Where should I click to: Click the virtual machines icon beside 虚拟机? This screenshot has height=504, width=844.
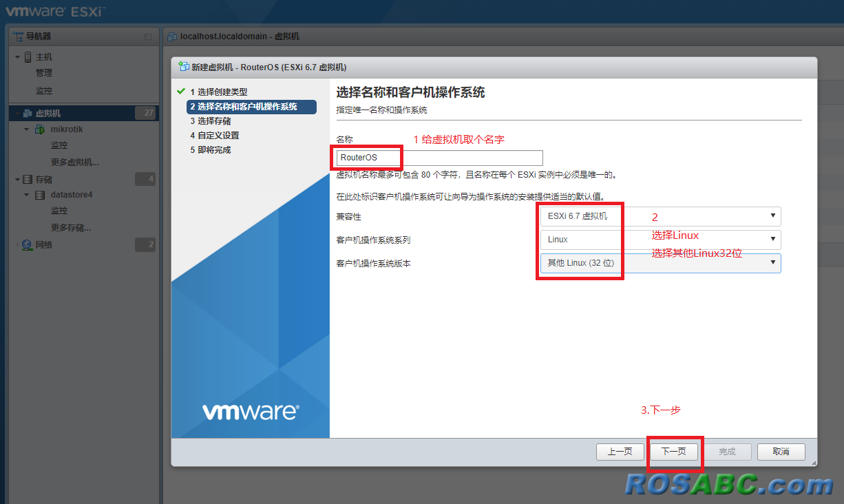(28, 113)
